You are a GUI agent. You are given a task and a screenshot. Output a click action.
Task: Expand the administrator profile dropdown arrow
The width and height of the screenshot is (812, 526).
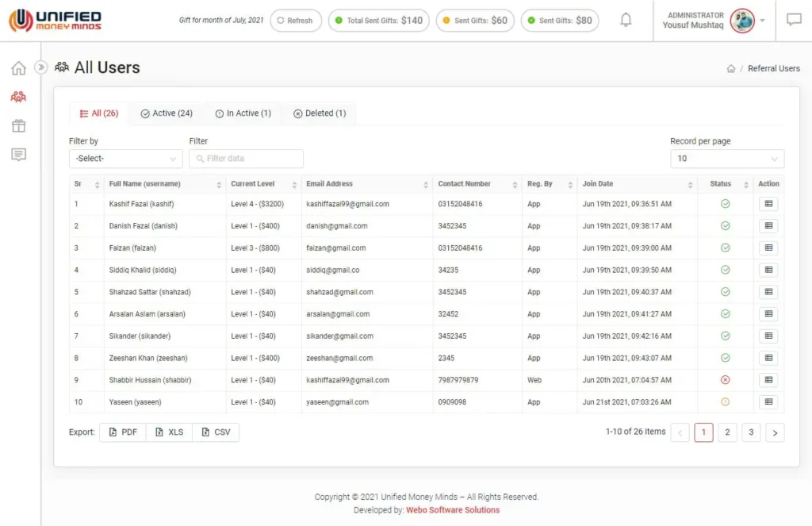click(762, 21)
